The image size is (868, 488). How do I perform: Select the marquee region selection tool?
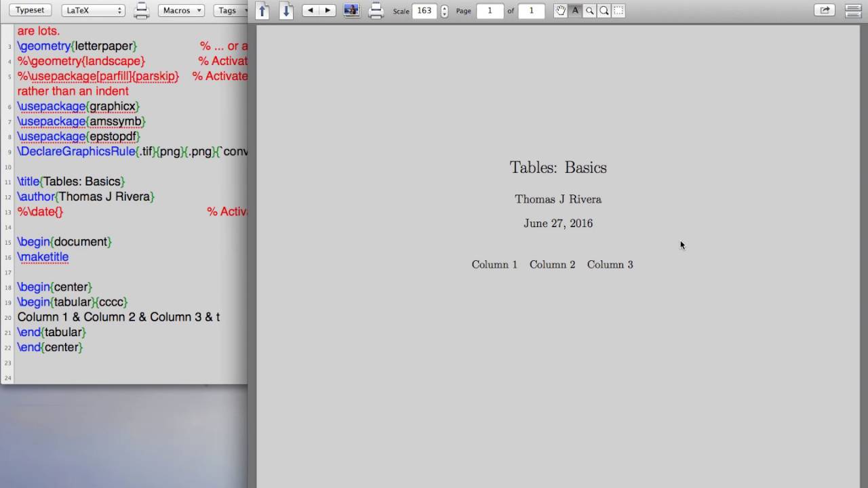tap(618, 10)
